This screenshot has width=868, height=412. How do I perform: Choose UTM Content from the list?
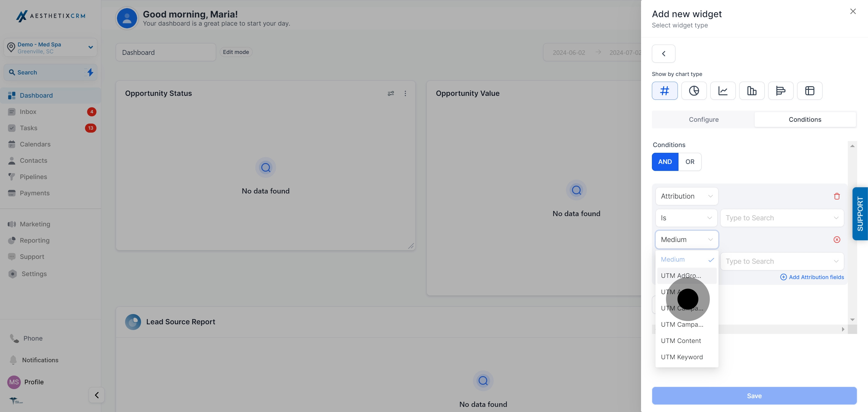tap(681, 341)
